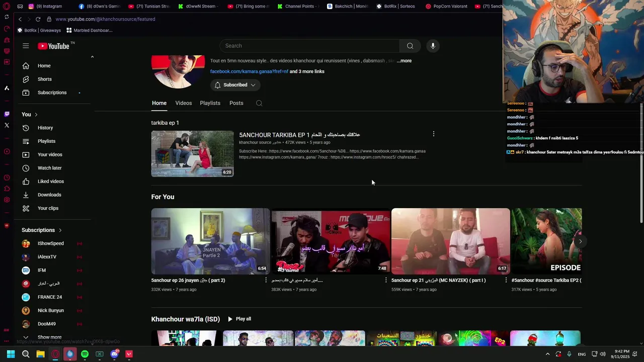This screenshot has height=362, width=644.
Task: Click the page vertical scrollbar
Action: (x=641, y=163)
